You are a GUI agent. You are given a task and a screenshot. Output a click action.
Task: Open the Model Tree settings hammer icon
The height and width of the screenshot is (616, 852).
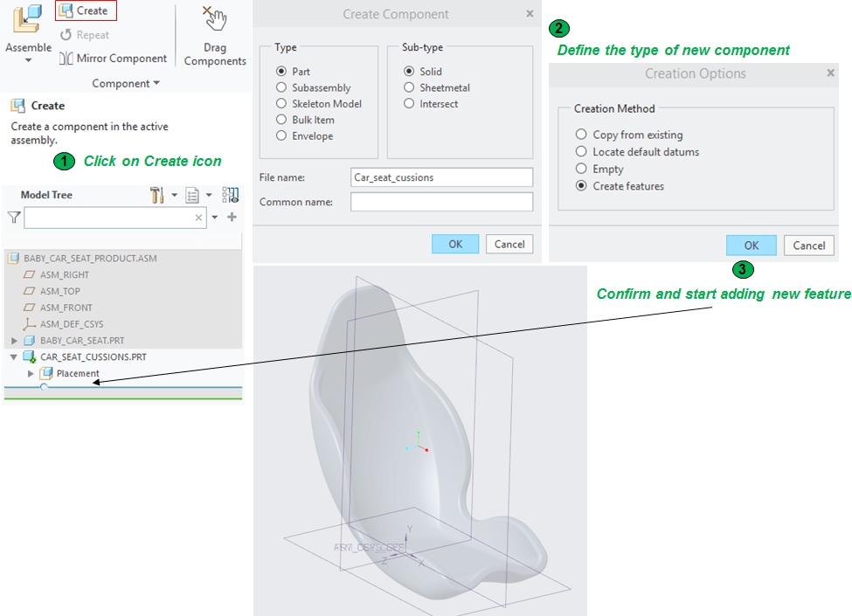coord(157,195)
